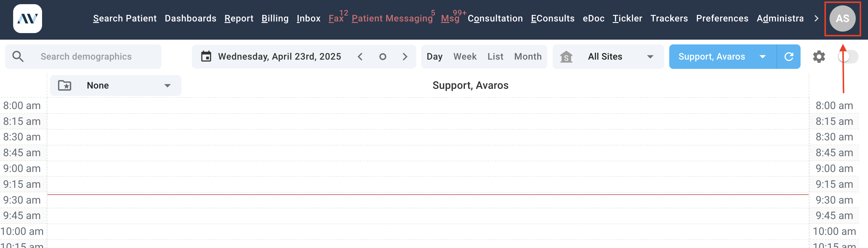This screenshot has width=868, height=248.
Task: Open Patient Messaging
Action: tap(392, 18)
